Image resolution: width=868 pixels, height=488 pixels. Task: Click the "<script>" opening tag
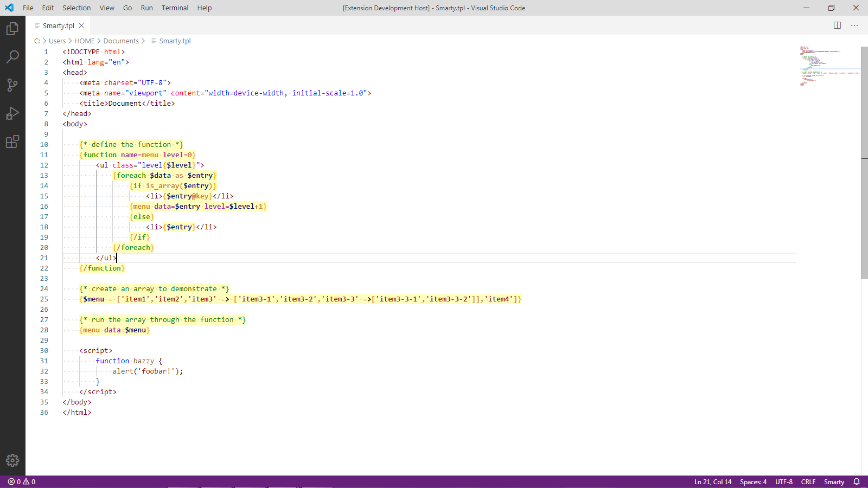click(96, 350)
